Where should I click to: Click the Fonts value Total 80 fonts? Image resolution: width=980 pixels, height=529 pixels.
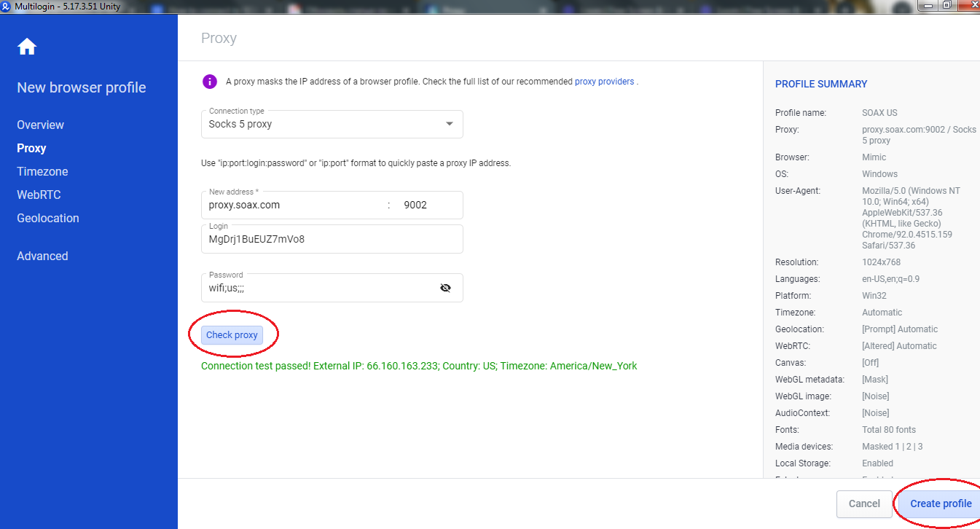pyautogui.click(x=889, y=430)
